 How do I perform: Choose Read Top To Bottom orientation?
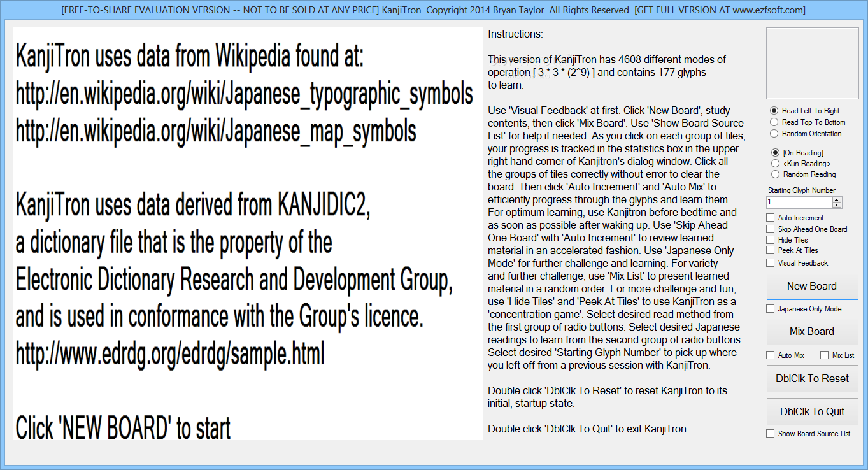point(808,122)
